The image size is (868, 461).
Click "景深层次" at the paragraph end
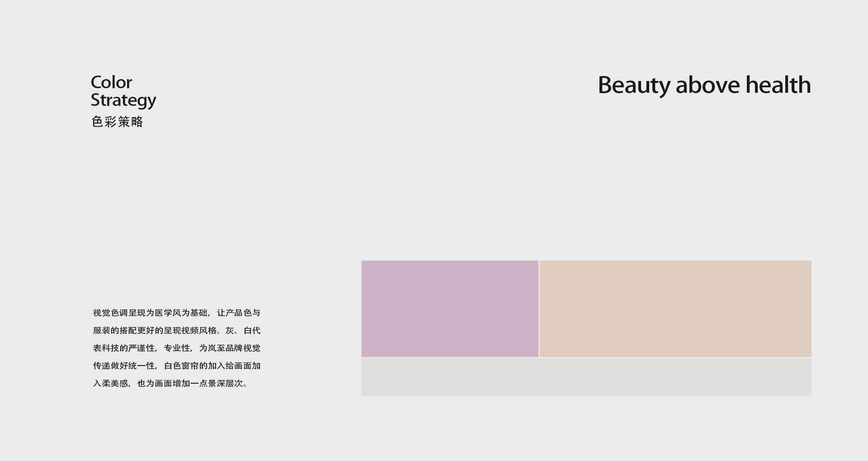point(225,384)
